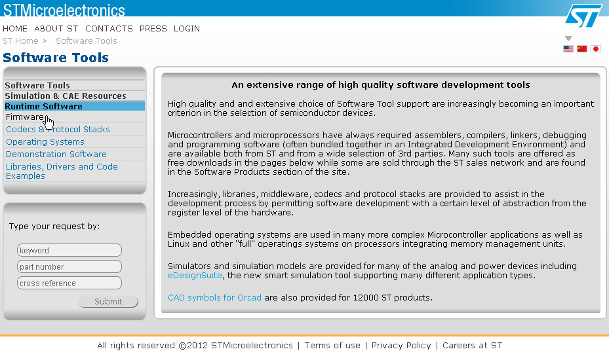The height and width of the screenshot is (364, 609).
Task: Click the ST logo icon
Action: point(583,16)
